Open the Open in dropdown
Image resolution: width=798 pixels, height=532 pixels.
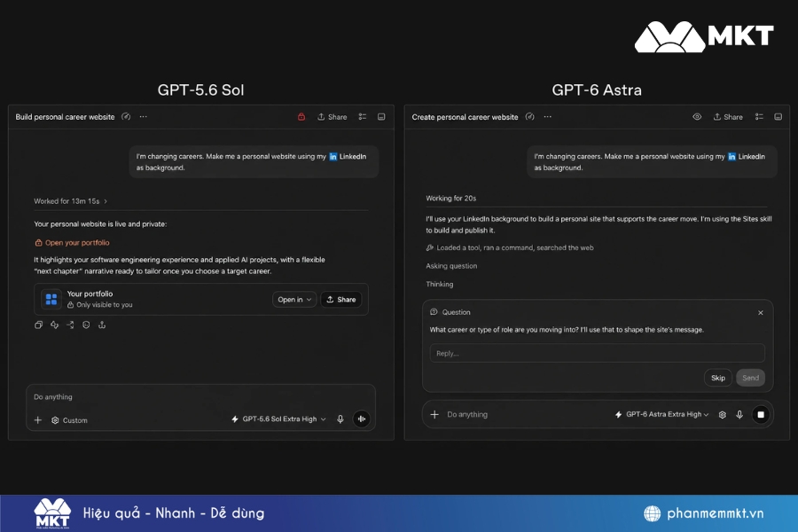294,300
